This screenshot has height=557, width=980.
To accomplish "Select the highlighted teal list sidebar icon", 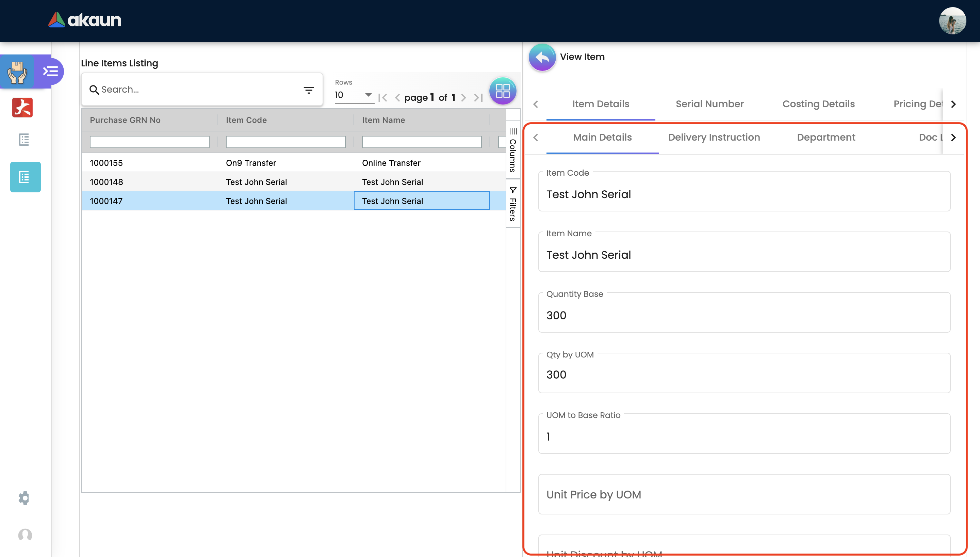I will pos(25,177).
